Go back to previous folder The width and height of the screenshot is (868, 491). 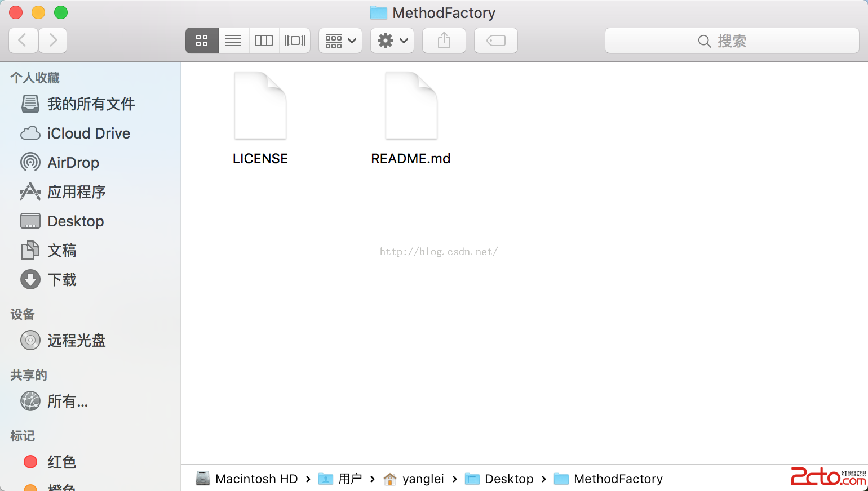(x=23, y=41)
